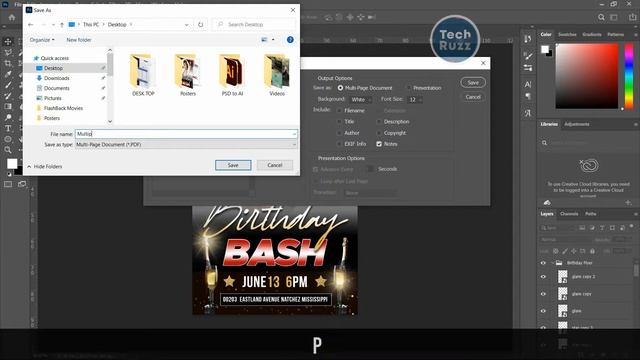This screenshot has width=640, height=360.
Task: Select the Crop tool in Photoshop toolbar
Action: pos(8,63)
